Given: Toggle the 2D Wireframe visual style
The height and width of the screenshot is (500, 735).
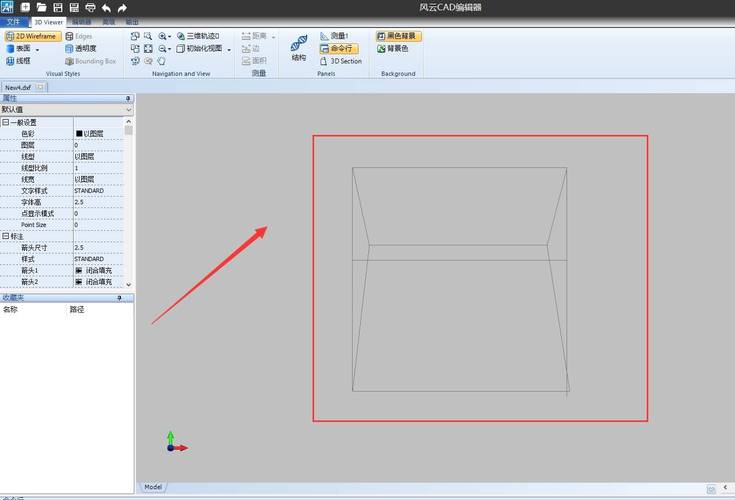Looking at the screenshot, I should click(31, 36).
